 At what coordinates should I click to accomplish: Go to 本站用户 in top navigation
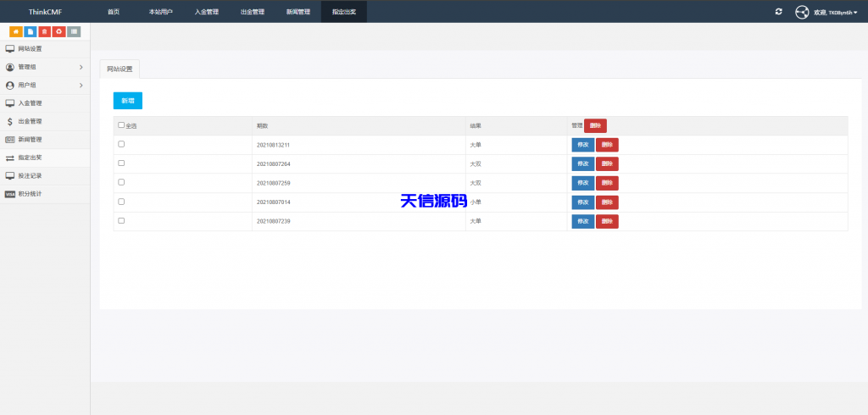160,12
